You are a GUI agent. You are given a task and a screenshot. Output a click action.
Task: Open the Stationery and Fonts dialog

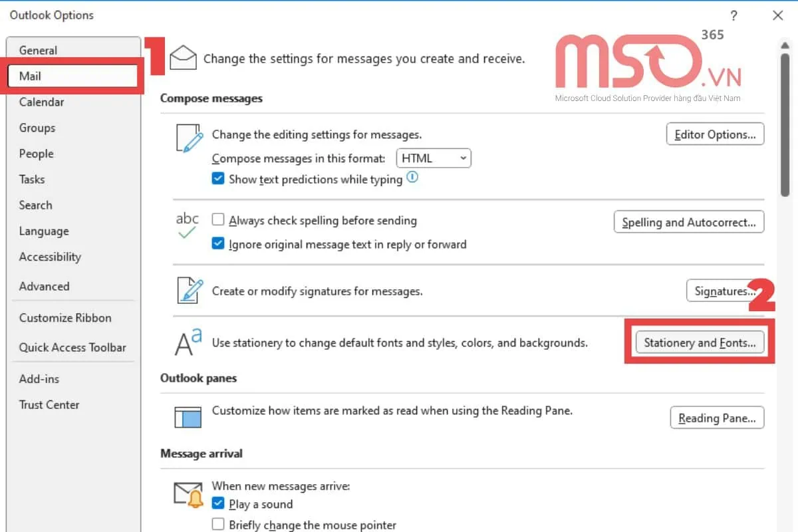tap(700, 343)
